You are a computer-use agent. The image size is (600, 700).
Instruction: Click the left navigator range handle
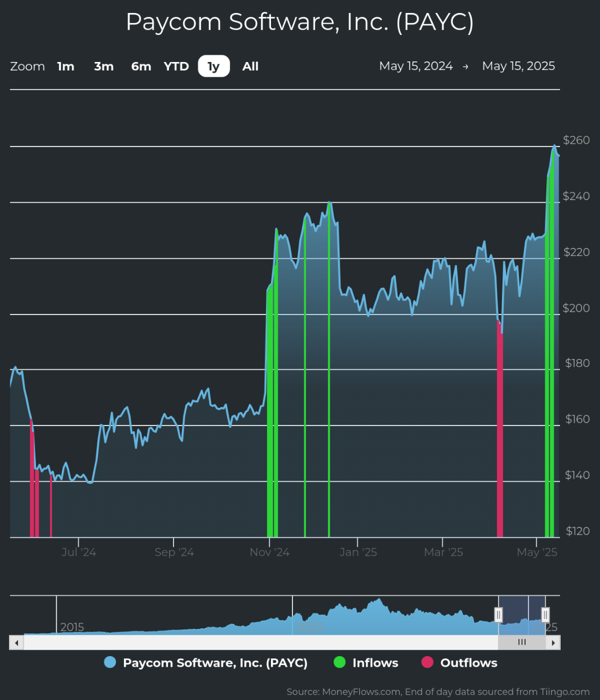pos(499,614)
